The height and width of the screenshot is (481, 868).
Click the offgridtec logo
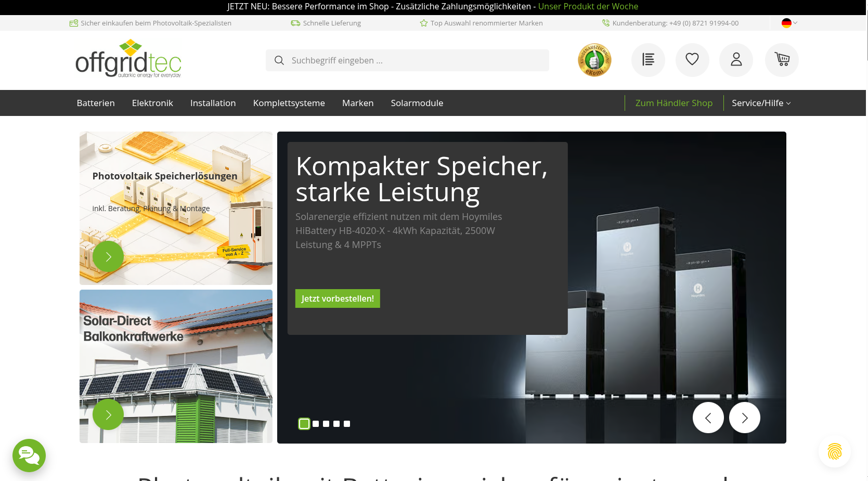tap(128, 58)
